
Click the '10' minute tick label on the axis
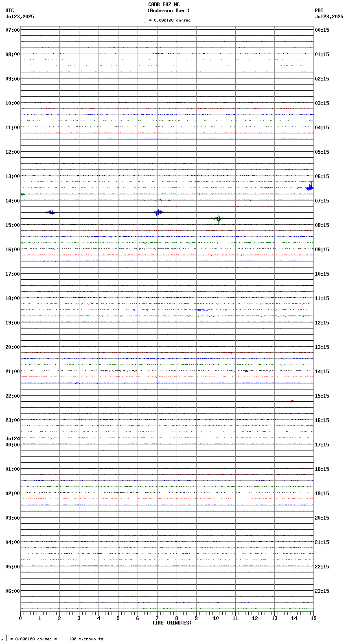click(x=216, y=618)
